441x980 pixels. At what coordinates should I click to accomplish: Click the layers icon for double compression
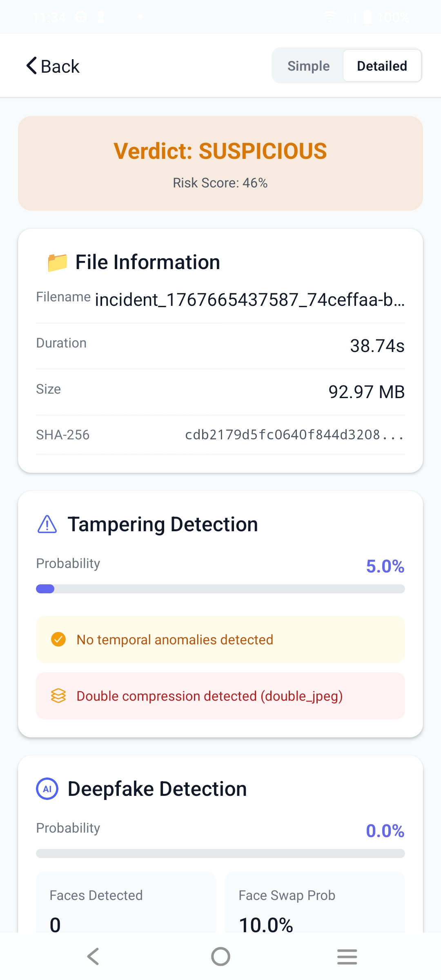pyautogui.click(x=58, y=696)
